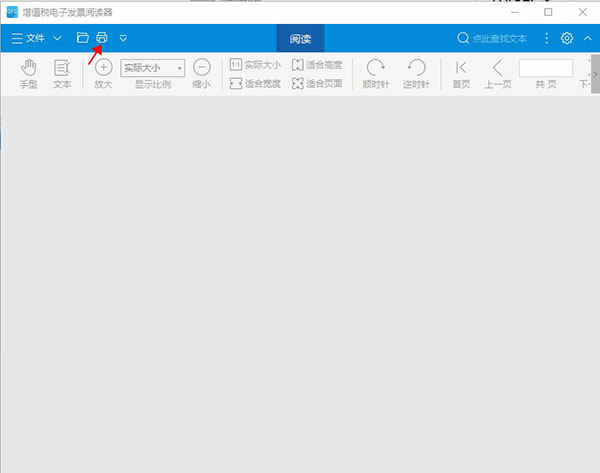Screen dimensions: 600x473
Task: Expand the chevron next to 文件
Action: click(57, 38)
